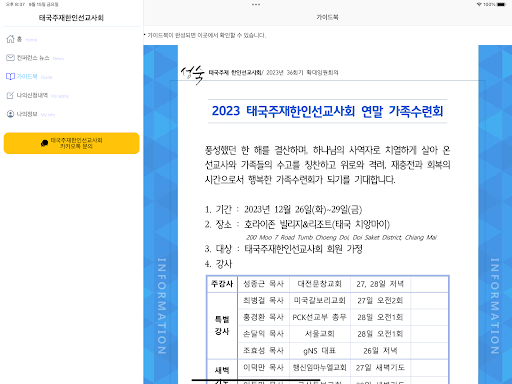Select the 가이드북 Guide menu label

29,76
